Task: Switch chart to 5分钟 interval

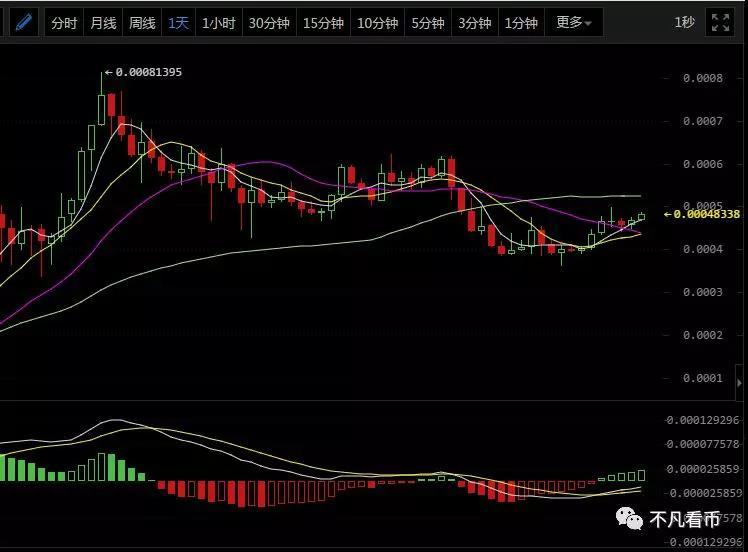Action: click(428, 22)
